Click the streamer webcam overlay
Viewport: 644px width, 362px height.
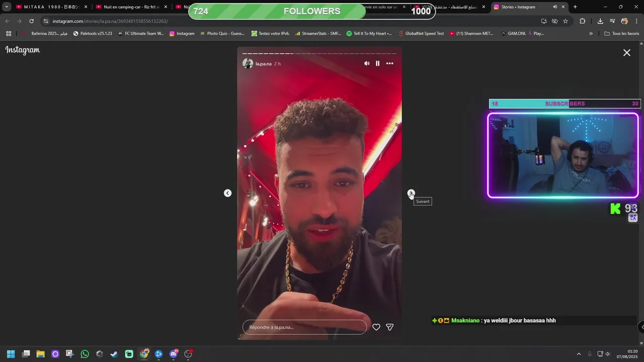point(563,155)
